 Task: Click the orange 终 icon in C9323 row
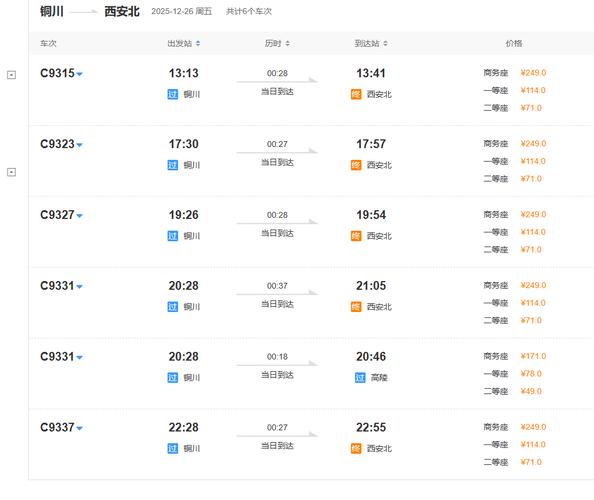coord(356,165)
